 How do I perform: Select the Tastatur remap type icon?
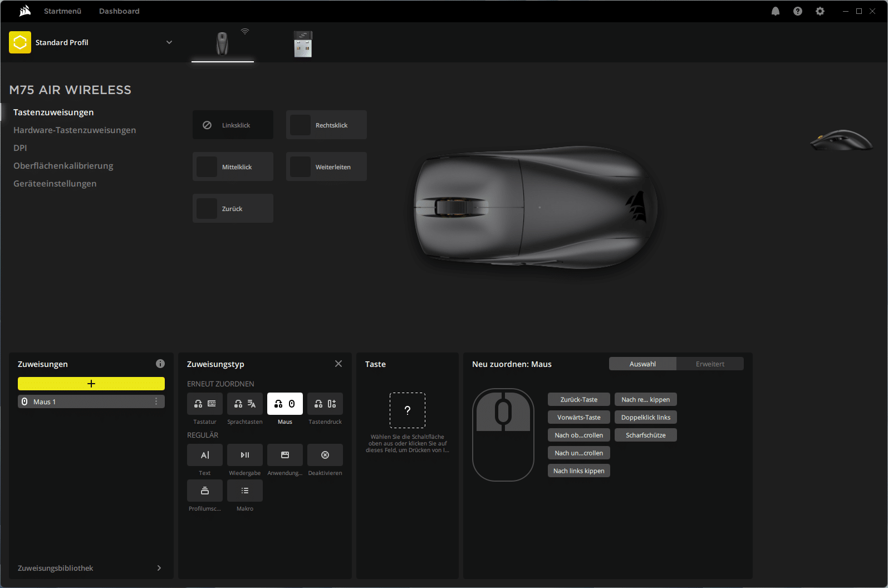coord(204,404)
